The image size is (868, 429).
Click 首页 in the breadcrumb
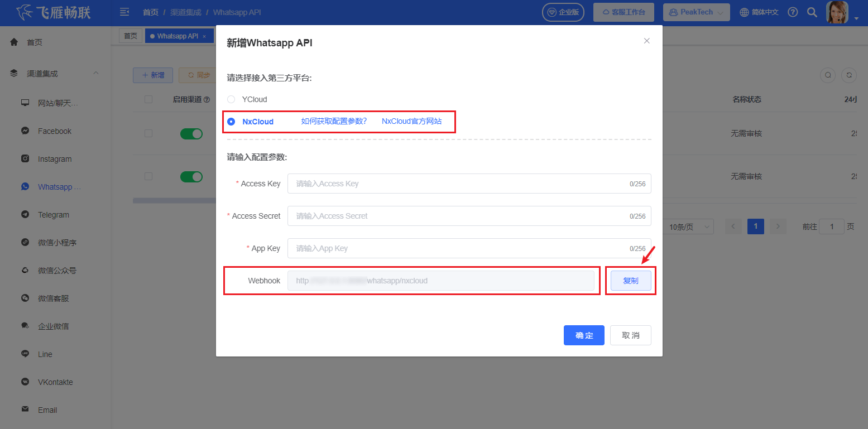(150, 12)
